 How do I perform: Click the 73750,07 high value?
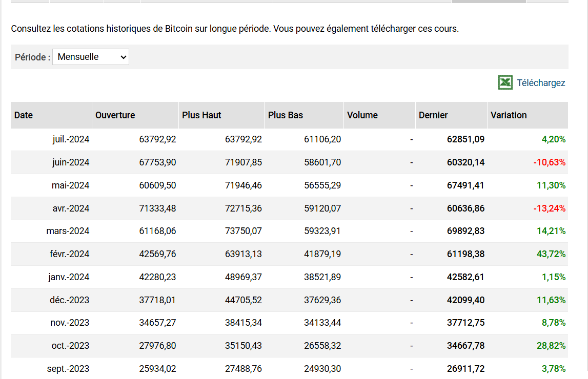pyautogui.click(x=244, y=231)
